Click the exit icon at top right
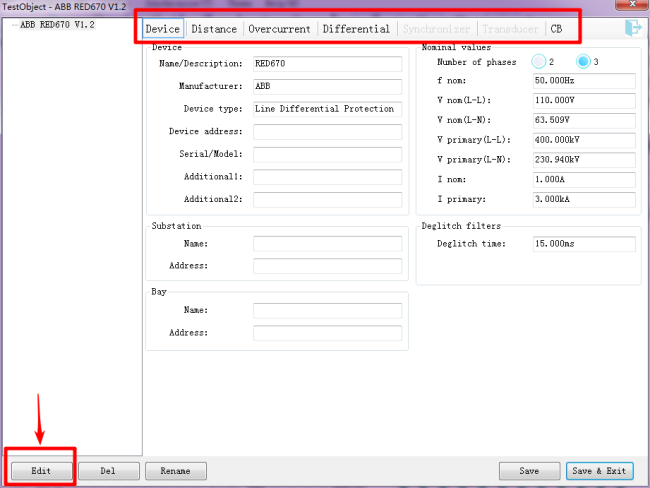Screen dimensions: 650x488 [632, 29]
